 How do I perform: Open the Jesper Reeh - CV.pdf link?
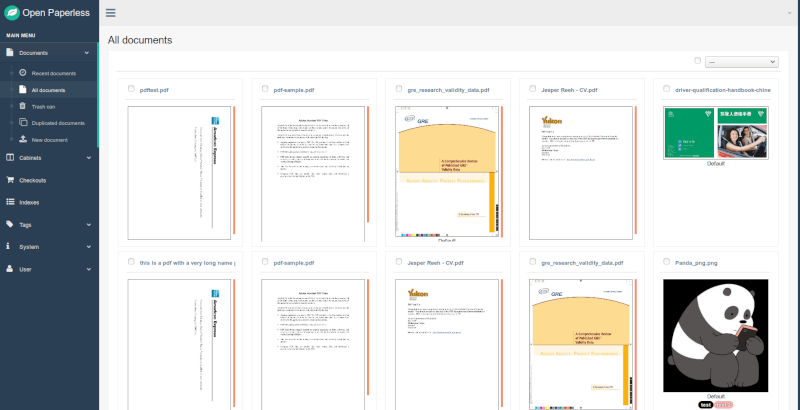tap(569, 89)
